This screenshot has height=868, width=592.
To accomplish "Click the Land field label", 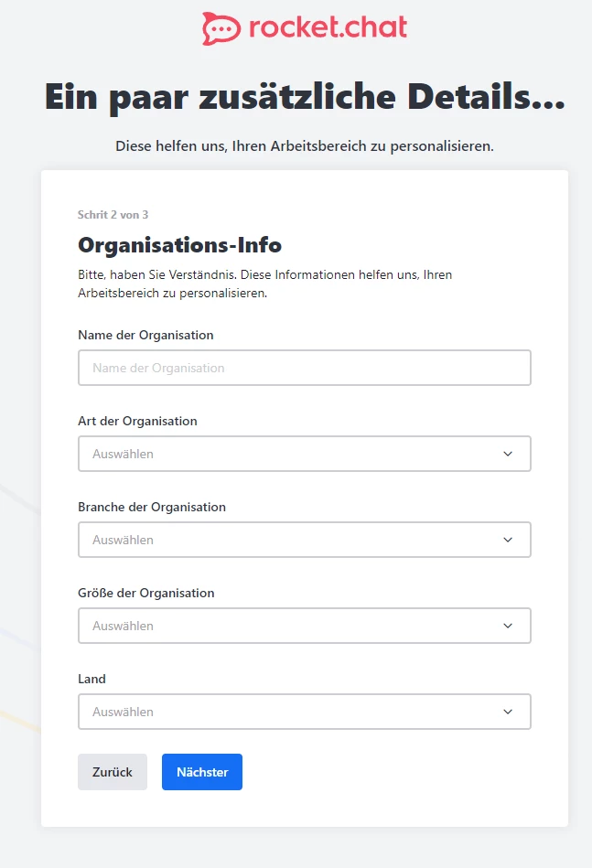I will (x=91, y=679).
